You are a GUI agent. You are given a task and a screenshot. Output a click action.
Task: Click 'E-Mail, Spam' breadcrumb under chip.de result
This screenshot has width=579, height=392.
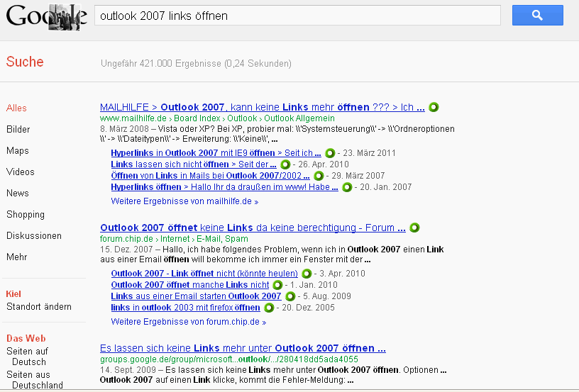(x=222, y=239)
